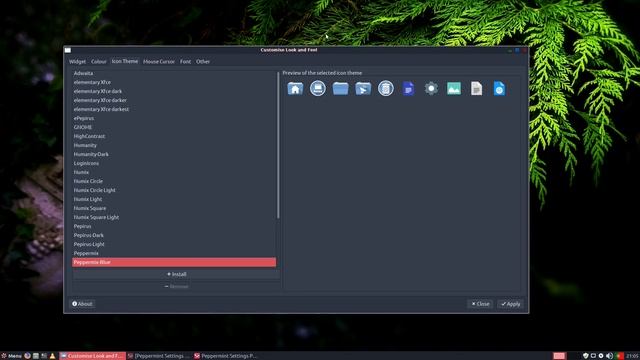This screenshot has width=640, height=360.
Task: Click the plain folder preview icon
Action: click(x=340, y=88)
